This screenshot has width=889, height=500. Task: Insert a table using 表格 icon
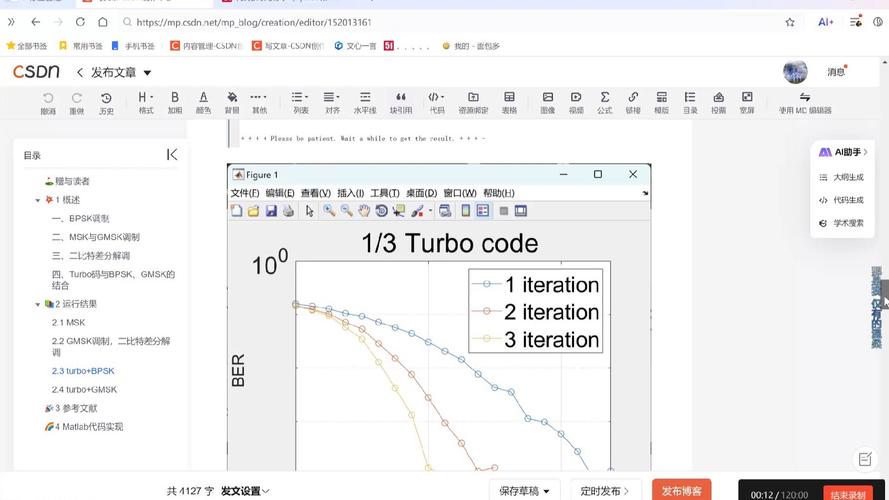tap(509, 102)
